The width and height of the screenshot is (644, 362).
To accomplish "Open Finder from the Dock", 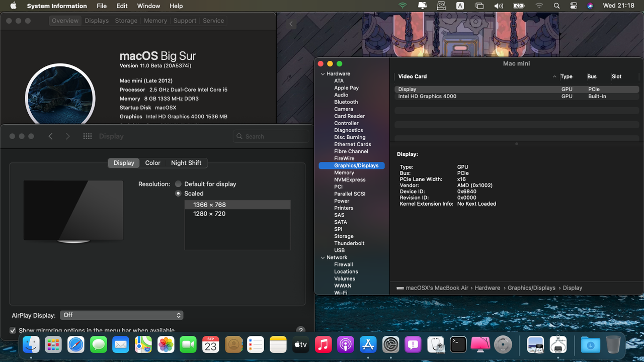I will 31,344.
